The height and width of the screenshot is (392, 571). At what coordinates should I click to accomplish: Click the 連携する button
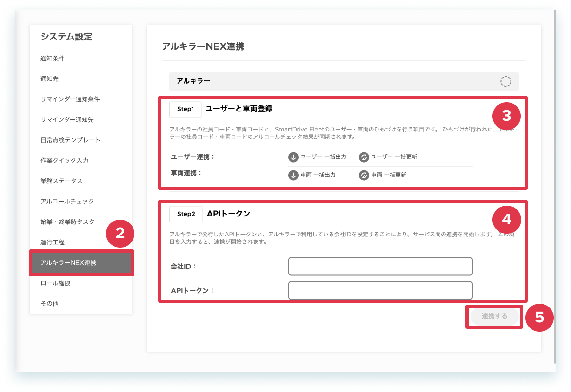(494, 317)
